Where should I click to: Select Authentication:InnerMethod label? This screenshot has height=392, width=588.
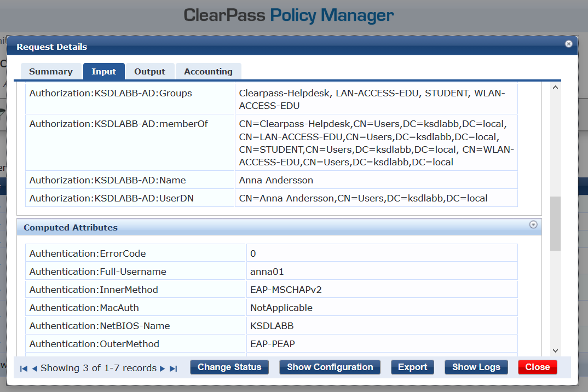pyautogui.click(x=94, y=290)
